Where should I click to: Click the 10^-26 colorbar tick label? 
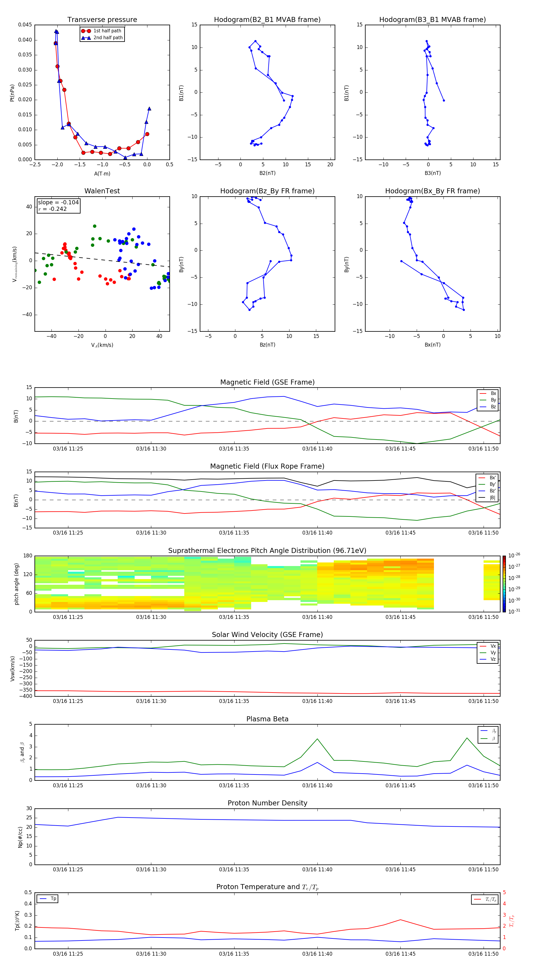(514, 555)
